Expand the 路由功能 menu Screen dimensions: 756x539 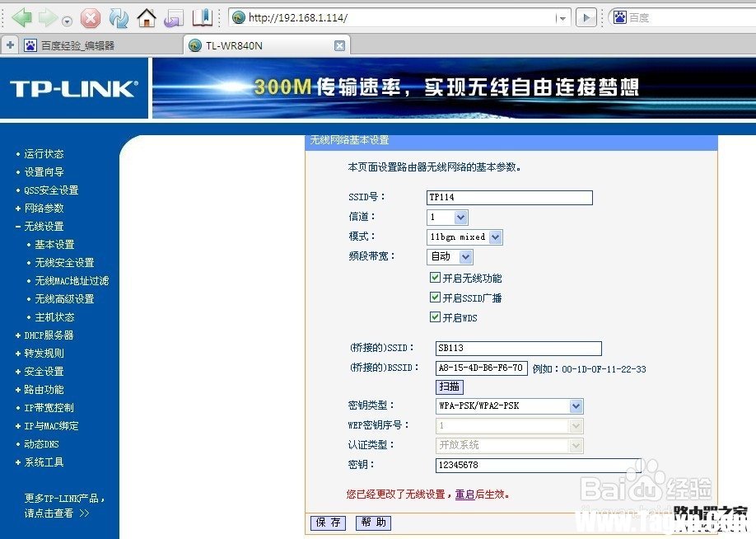pos(44,389)
